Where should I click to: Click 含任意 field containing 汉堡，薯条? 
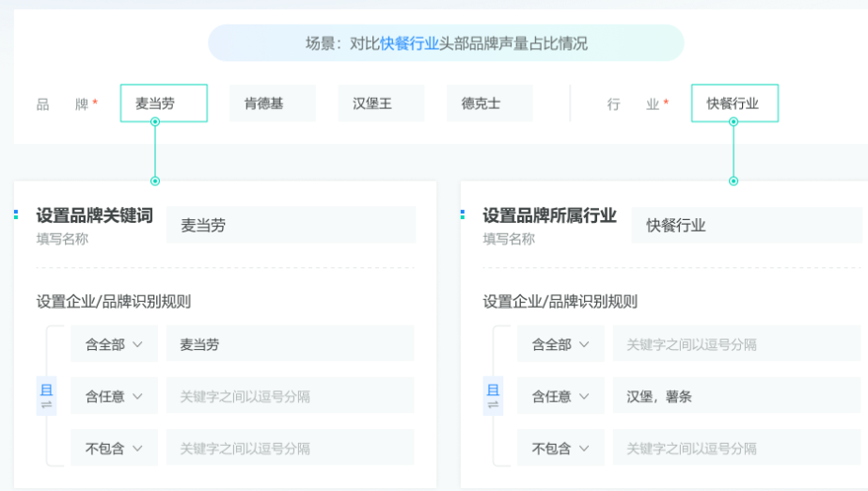coord(736,396)
